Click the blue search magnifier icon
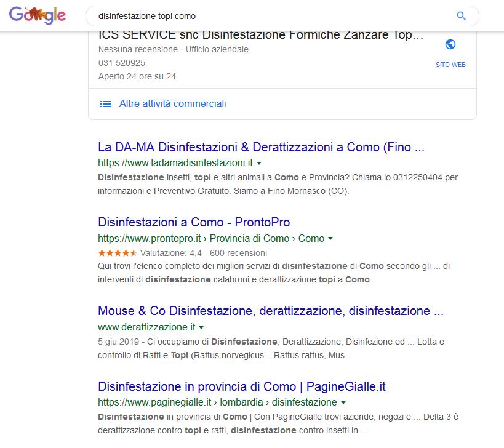Viewport: 504px width, 448px height. tap(462, 16)
